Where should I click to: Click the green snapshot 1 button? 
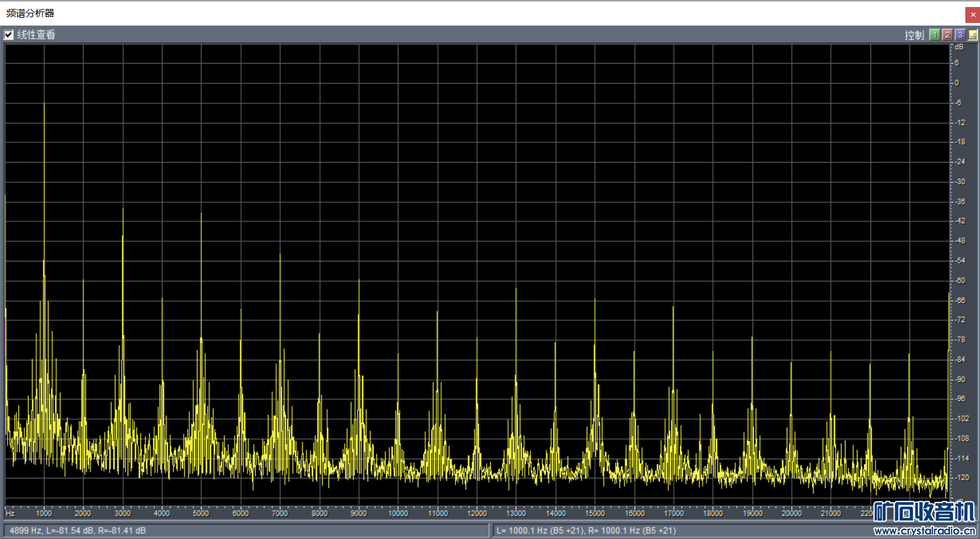pyautogui.click(x=935, y=35)
